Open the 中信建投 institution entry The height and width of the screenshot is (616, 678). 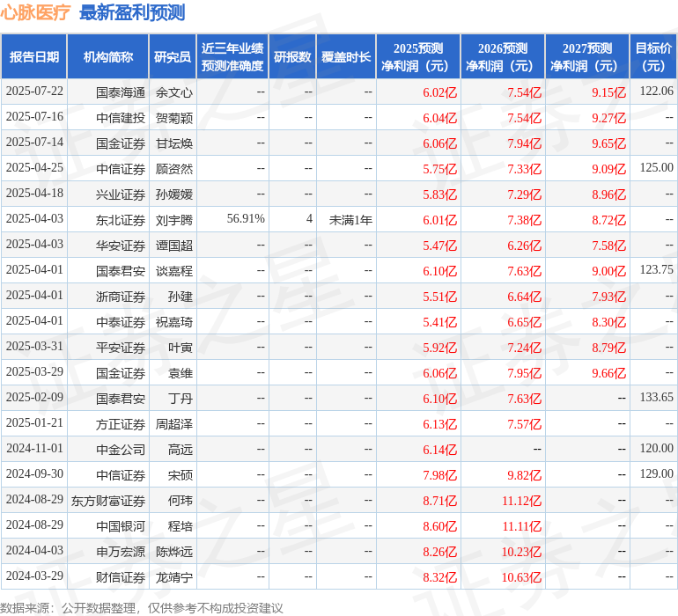(x=121, y=117)
